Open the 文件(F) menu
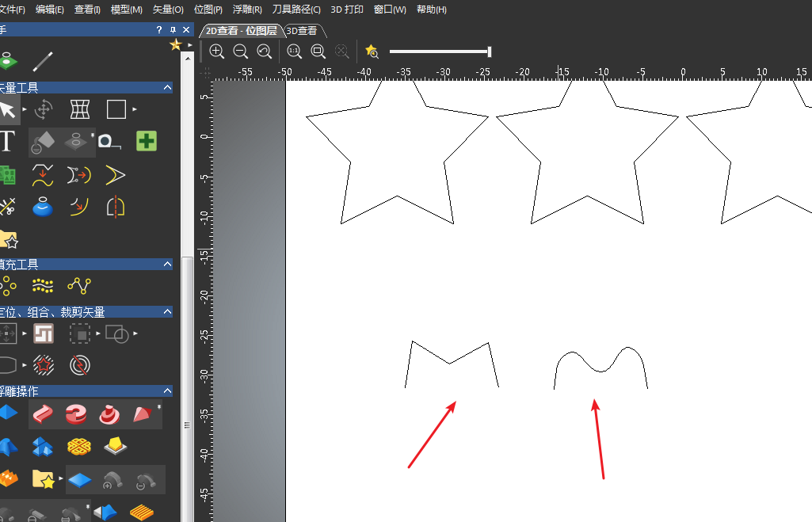Viewport: 812px width, 522px height. [12, 10]
